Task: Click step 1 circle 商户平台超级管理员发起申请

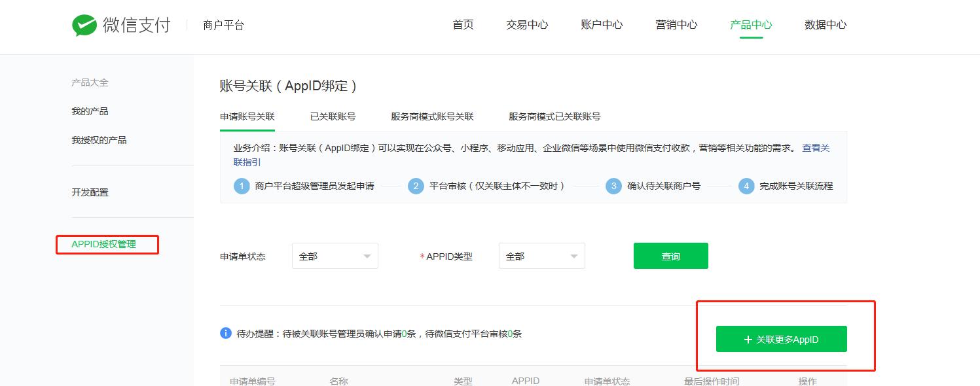Action: [242, 186]
